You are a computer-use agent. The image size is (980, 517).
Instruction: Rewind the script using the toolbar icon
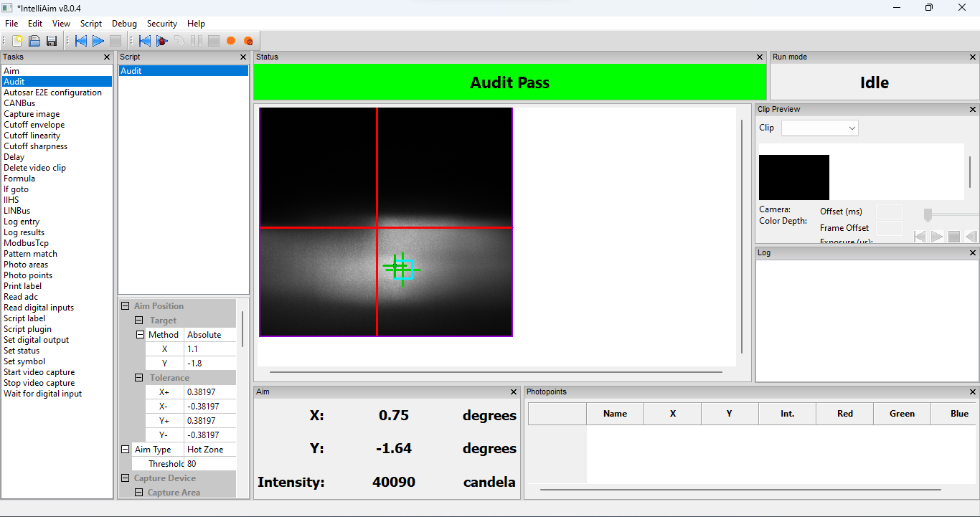tap(80, 41)
